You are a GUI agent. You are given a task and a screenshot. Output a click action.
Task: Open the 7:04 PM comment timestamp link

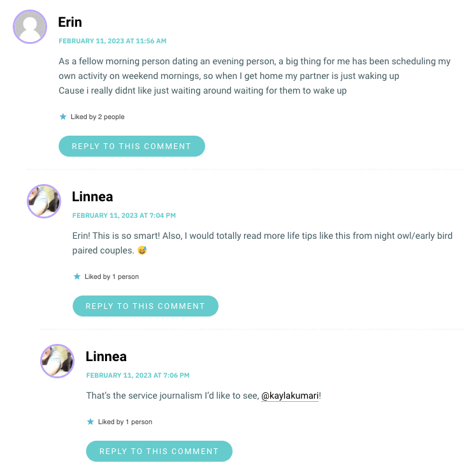click(x=124, y=216)
